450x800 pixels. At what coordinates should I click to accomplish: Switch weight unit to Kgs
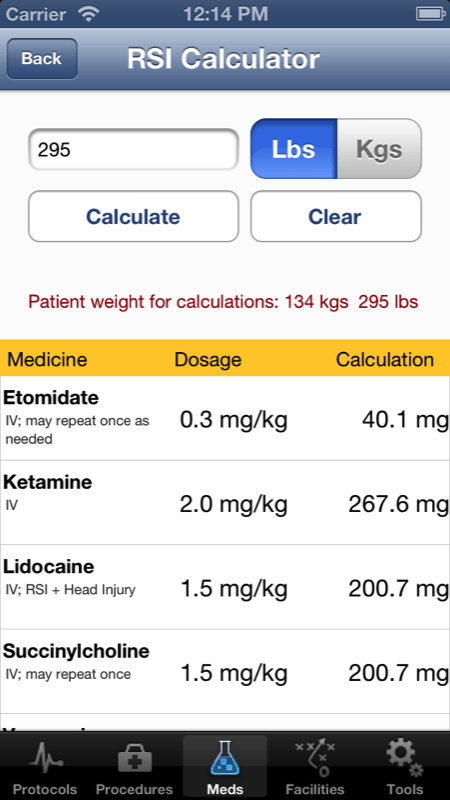click(x=379, y=149)
